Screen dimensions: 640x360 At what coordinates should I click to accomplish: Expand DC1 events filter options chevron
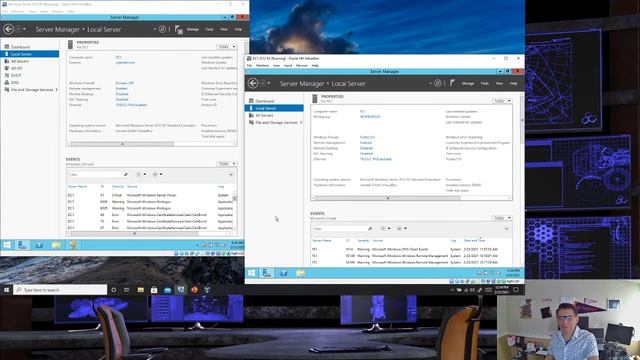(x=231, y=174)
